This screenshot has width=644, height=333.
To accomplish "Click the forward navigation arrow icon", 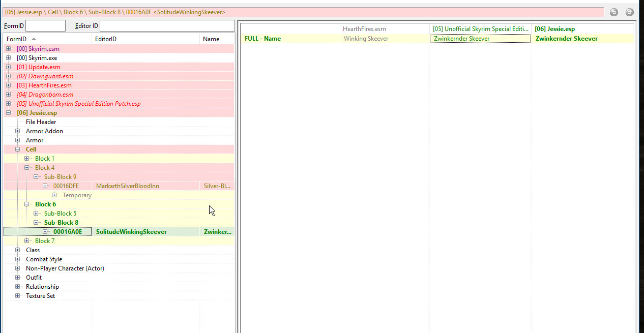I will point(630,12).
